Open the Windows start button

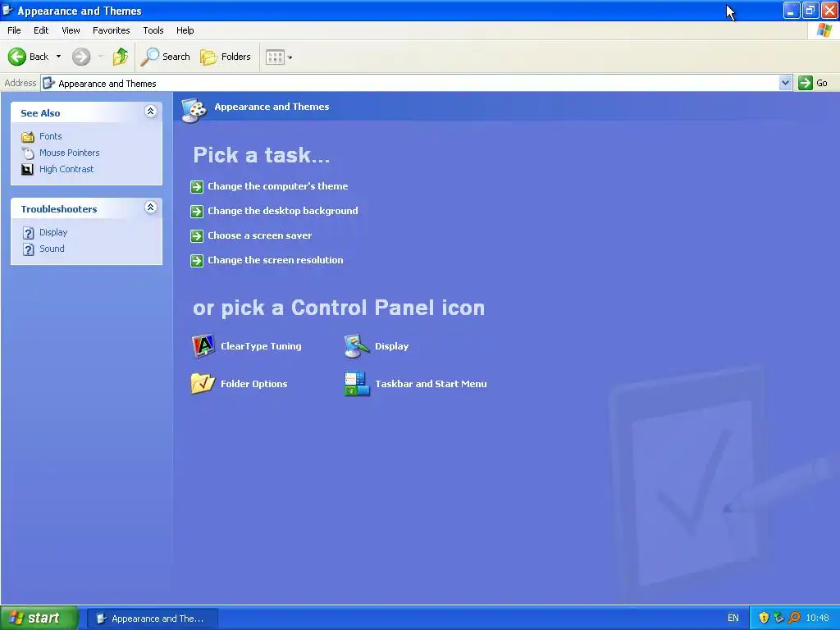(x=39, y=618)
